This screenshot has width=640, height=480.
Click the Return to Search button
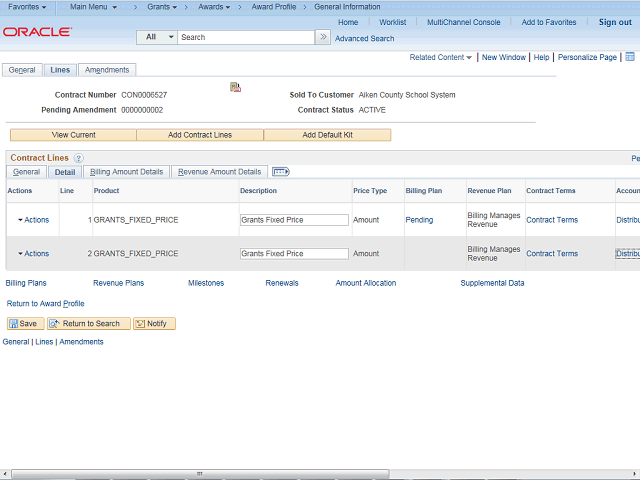(x=89, y=323)
